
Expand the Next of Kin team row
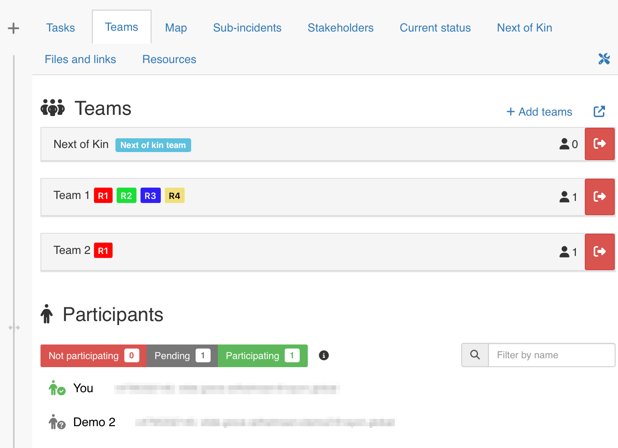pos(300,145)
